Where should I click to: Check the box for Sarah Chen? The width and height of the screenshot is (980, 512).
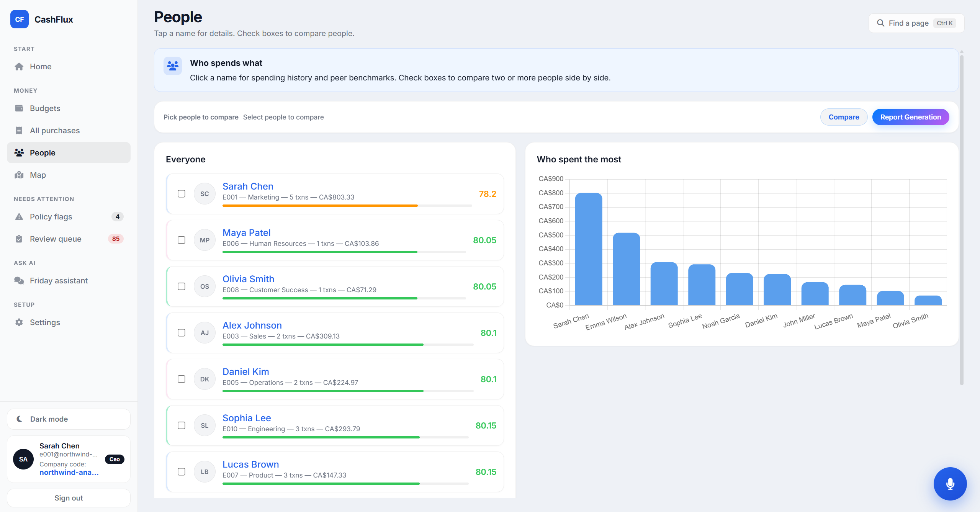click(182, 194)
